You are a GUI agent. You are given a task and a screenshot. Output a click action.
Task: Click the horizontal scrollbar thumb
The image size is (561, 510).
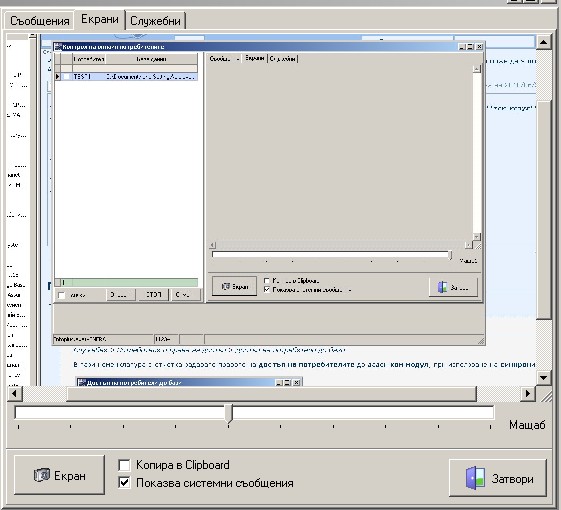pos(272,394)
